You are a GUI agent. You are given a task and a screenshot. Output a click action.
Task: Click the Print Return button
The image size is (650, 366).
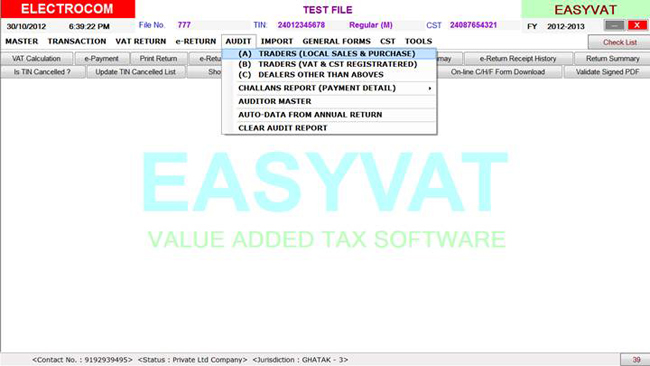click(x=158, y=58)
